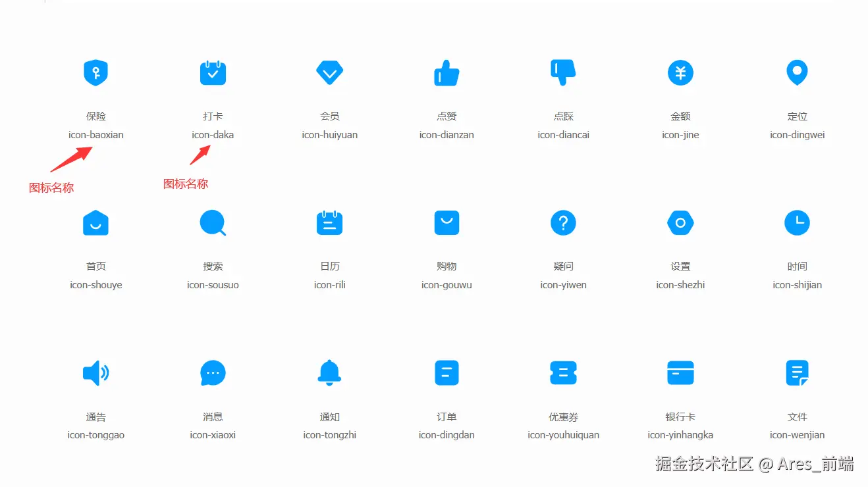
Task: Click the dingwei location pin icon
Action: pyautogui.click(x=797, y=72)
